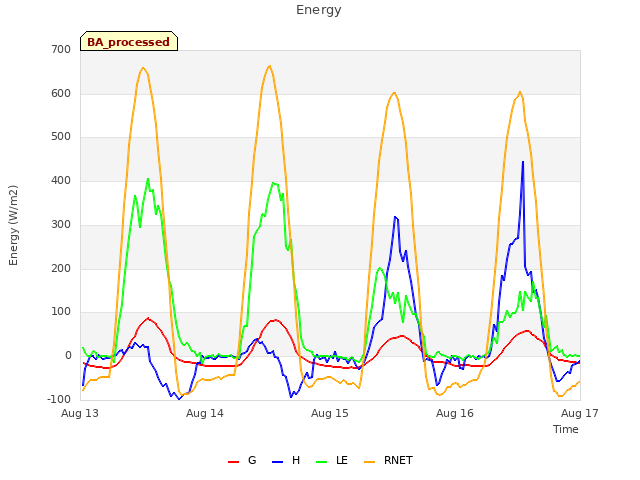Viewport: 640px width, 480px height.
Task: Toggle the RNET series legend entry
Action: point(388,460)
